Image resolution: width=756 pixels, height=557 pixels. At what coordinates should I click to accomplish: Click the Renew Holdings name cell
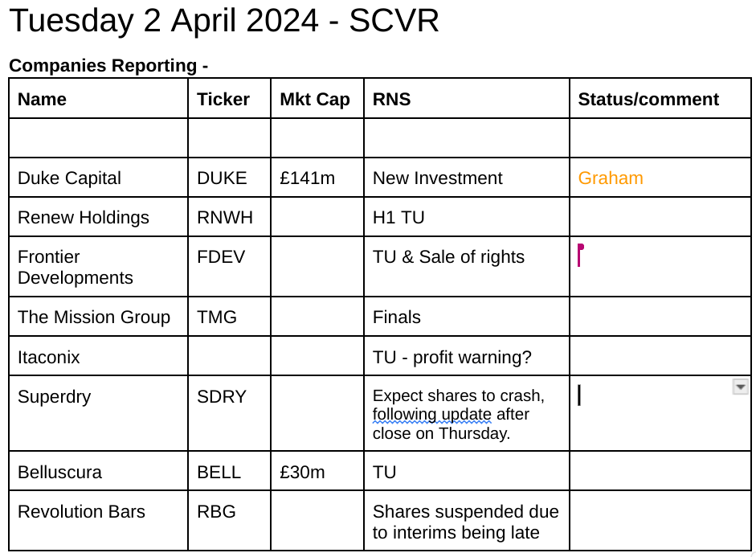98,217
